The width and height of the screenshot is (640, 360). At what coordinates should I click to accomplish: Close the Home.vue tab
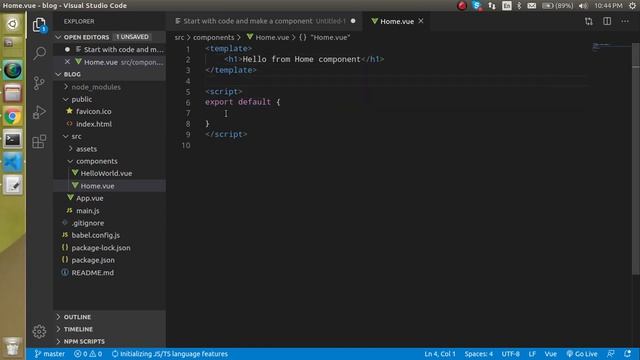point(421,21)
